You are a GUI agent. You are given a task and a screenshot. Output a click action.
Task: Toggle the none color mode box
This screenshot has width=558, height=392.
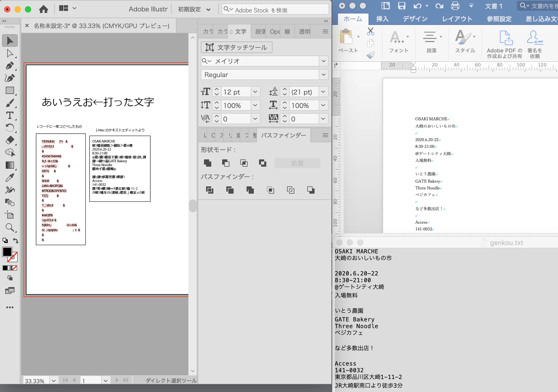click(x=15, y=268)
